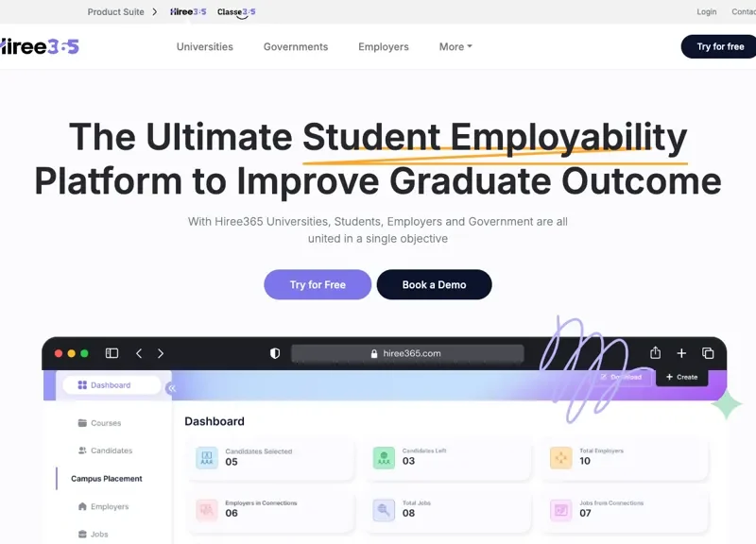Viewport: 756px width, 544px height.
Task: Go to the Employers menu item
Action: click(x=384, y=46)
